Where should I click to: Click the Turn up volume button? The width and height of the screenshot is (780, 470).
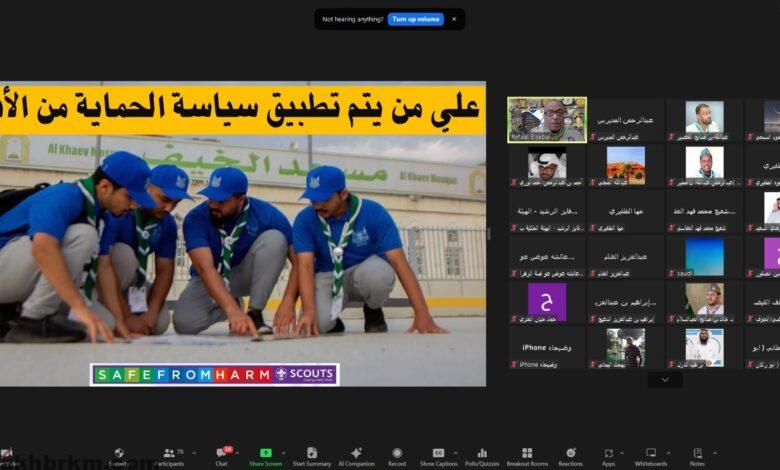pos(415,19)
